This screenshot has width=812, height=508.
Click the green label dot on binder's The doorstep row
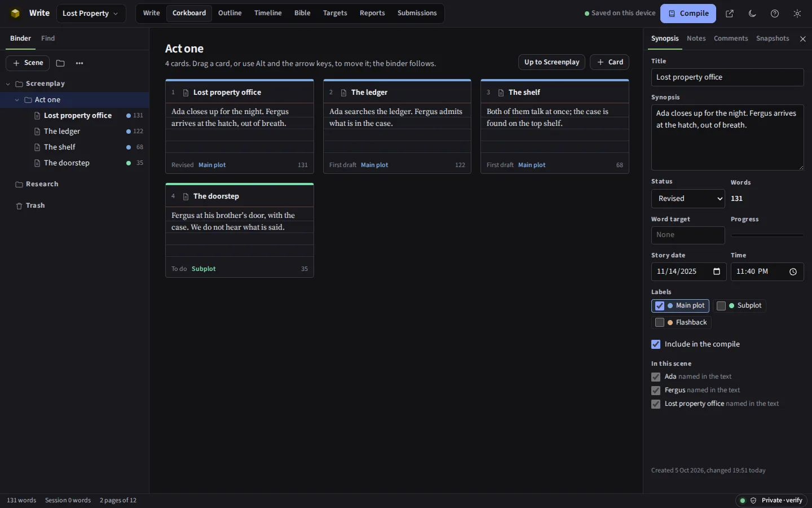pyautogui.click(x=129, y=163)
